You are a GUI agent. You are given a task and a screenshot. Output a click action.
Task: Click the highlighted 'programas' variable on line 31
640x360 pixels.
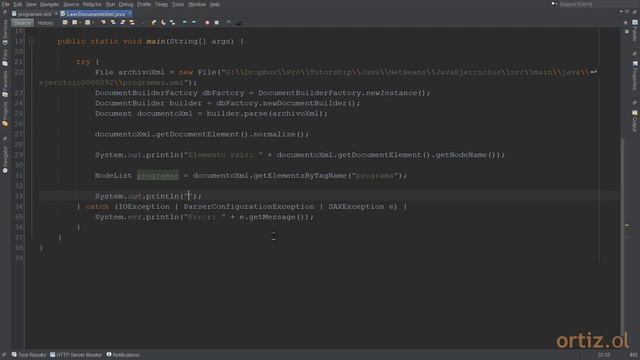158,176
